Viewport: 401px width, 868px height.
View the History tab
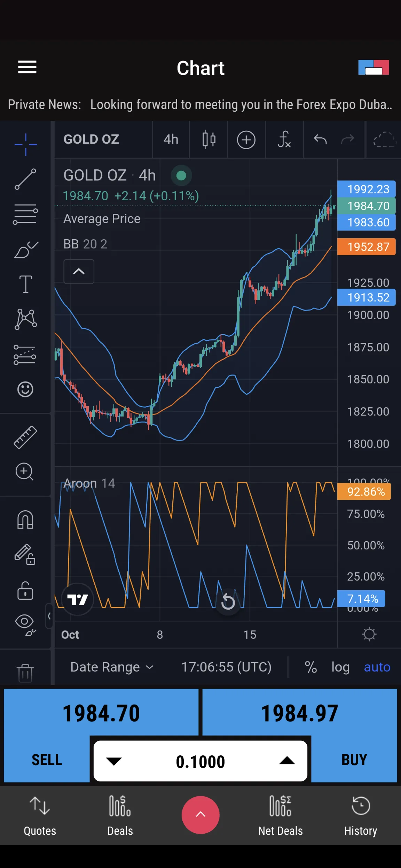click(x=361, y=815)
